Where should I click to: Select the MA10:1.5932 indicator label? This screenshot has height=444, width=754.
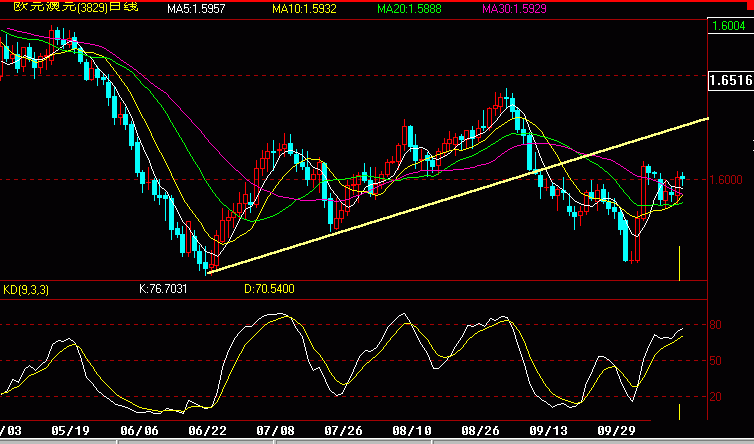point(304,9)
